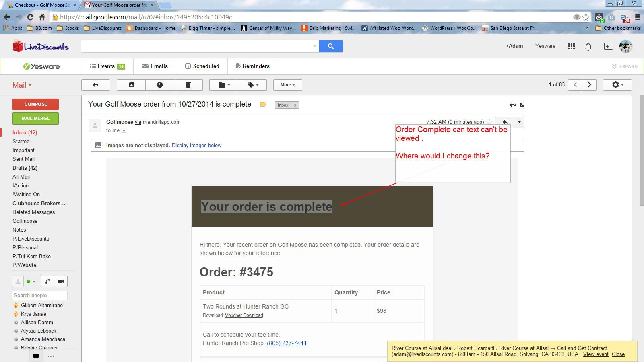Open Inbox (12) folder

click(25, 132)
